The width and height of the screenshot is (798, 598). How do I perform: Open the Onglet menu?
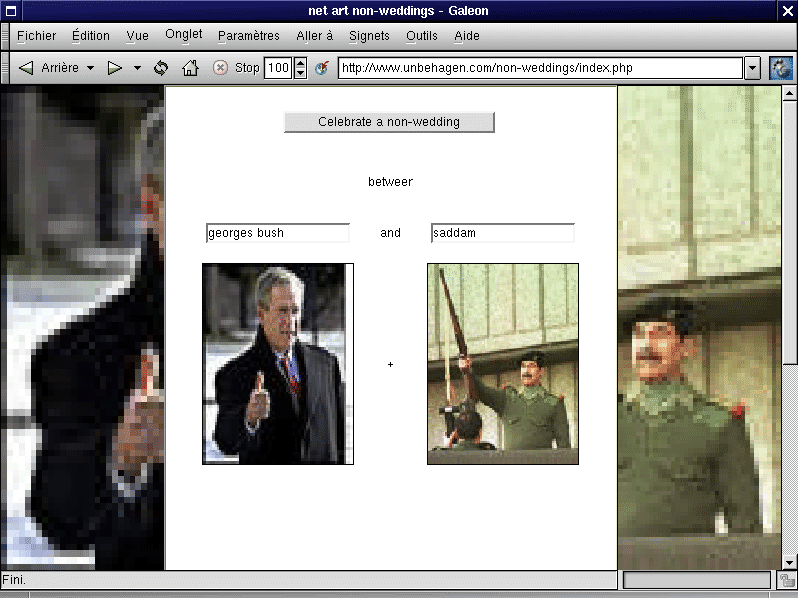point(183,35)
